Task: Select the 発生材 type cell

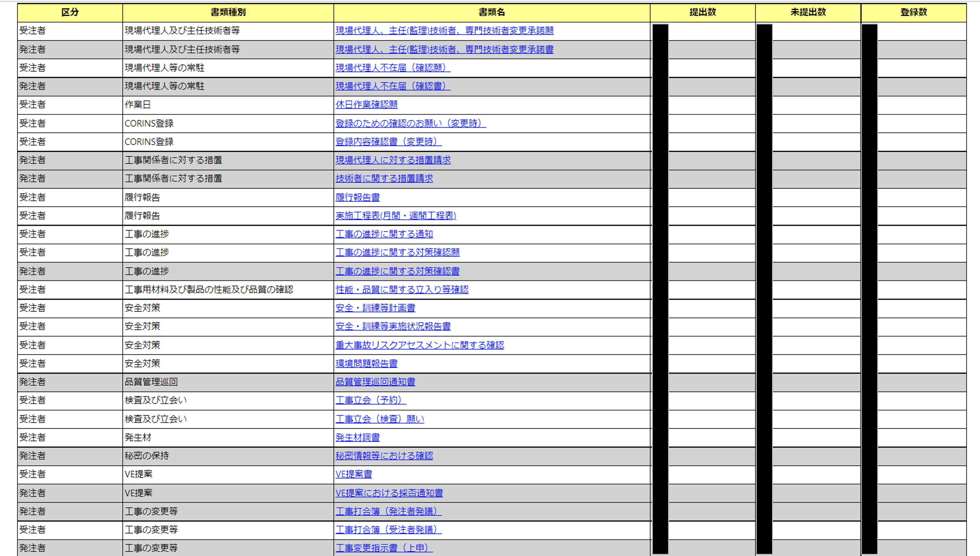Action: (228, 437)
